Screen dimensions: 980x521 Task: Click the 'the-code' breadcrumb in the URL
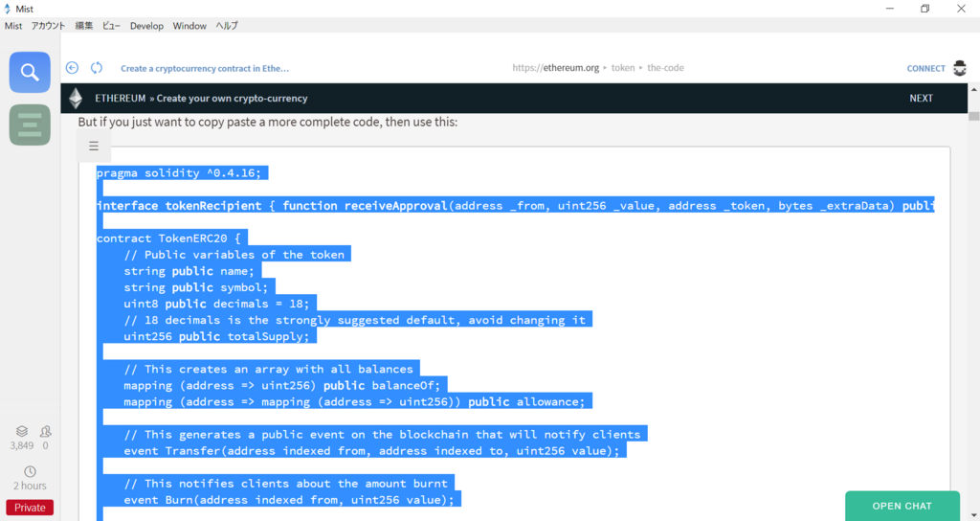click(666, 68)
